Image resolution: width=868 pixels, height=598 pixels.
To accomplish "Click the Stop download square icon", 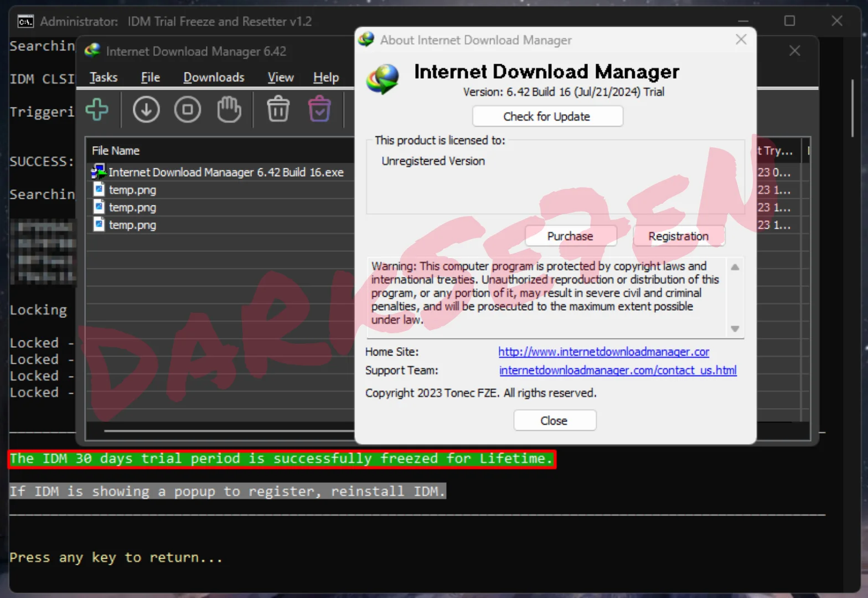I will point(188,109).
